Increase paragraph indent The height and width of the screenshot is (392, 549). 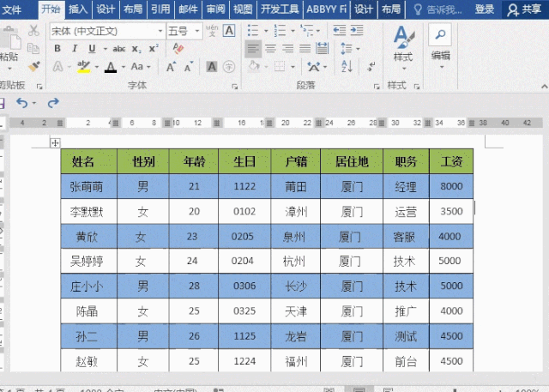coord(357,30)
